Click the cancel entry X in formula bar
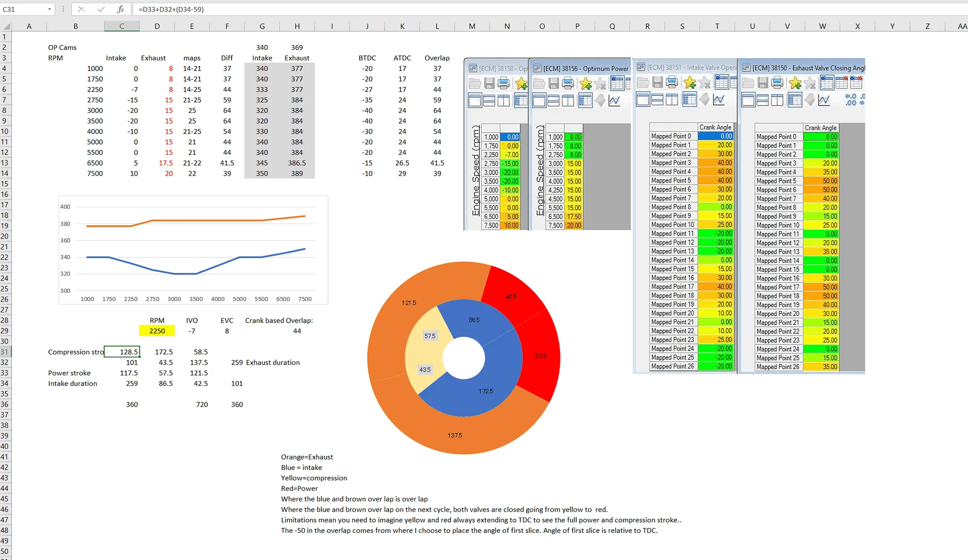Screen dimensions: 968x560 tap(81, 9)
